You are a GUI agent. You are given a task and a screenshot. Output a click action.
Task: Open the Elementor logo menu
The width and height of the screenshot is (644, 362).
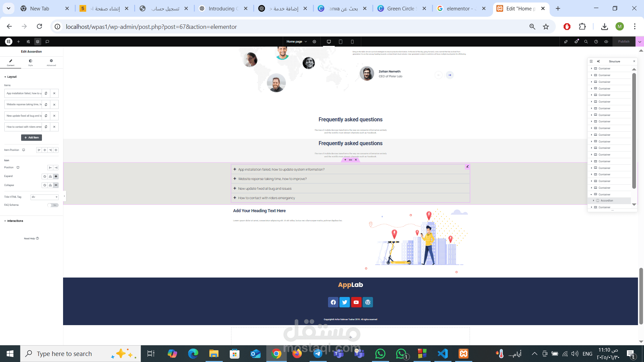point(9,42)
